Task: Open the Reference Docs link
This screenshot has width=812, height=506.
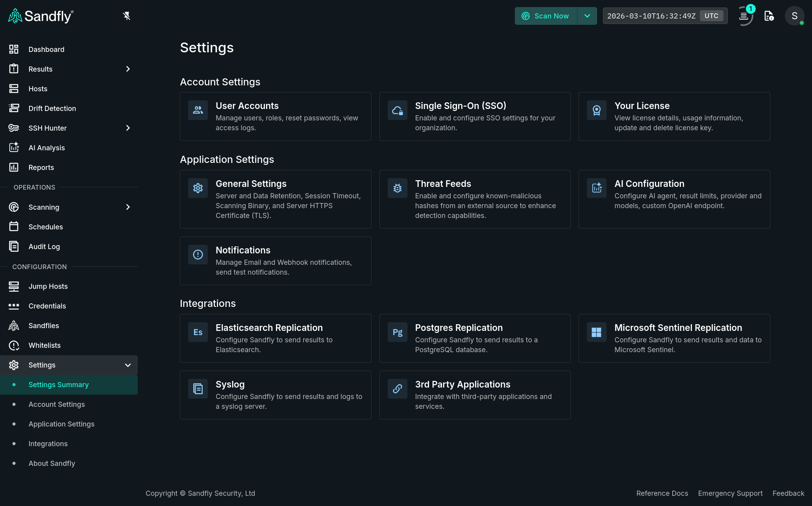Action: 662,493
